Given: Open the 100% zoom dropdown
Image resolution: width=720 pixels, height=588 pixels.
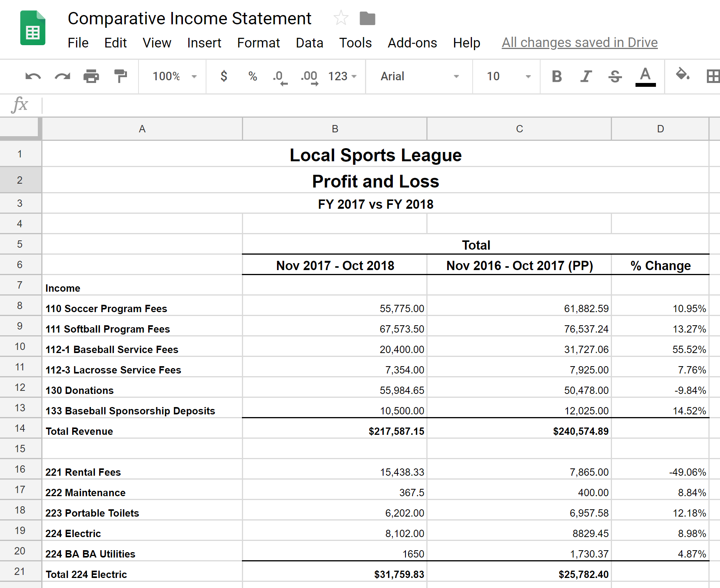Looking at the screenshot, I should (174, 76).
